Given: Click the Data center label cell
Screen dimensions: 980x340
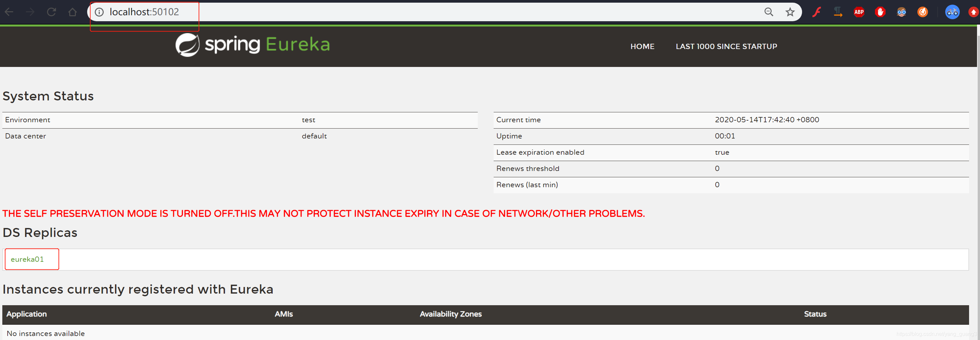Looking at the screenshot, I should tap(26, 136).
